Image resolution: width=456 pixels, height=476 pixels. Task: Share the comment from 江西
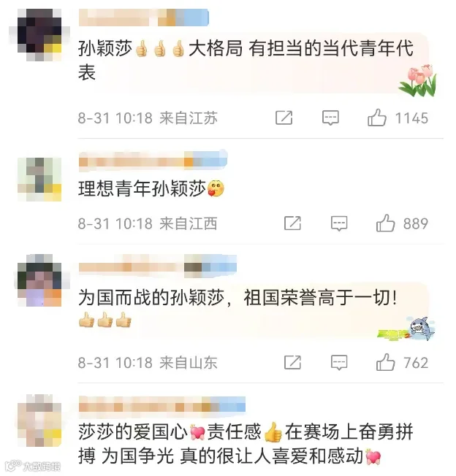click(x=292, y=223)
